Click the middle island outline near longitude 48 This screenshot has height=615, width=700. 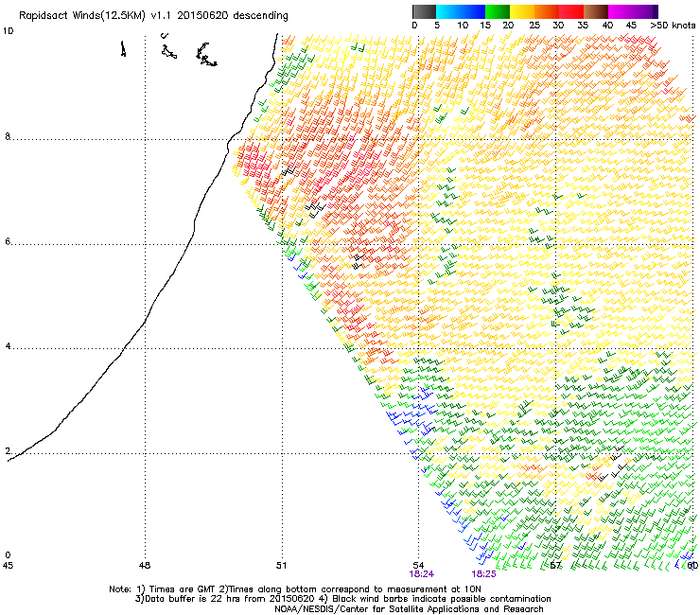tap(168, 51)
